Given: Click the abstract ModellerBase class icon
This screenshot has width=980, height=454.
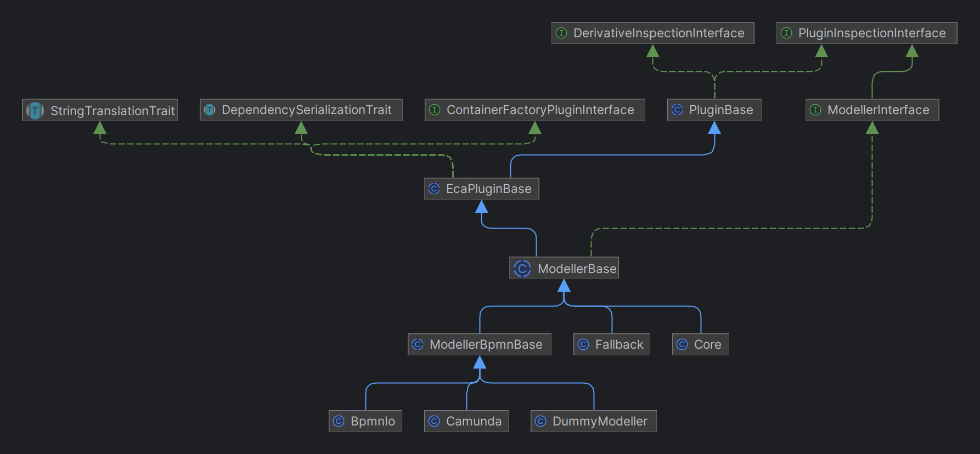Looking at the screenshot, I should tap(522, 268).
